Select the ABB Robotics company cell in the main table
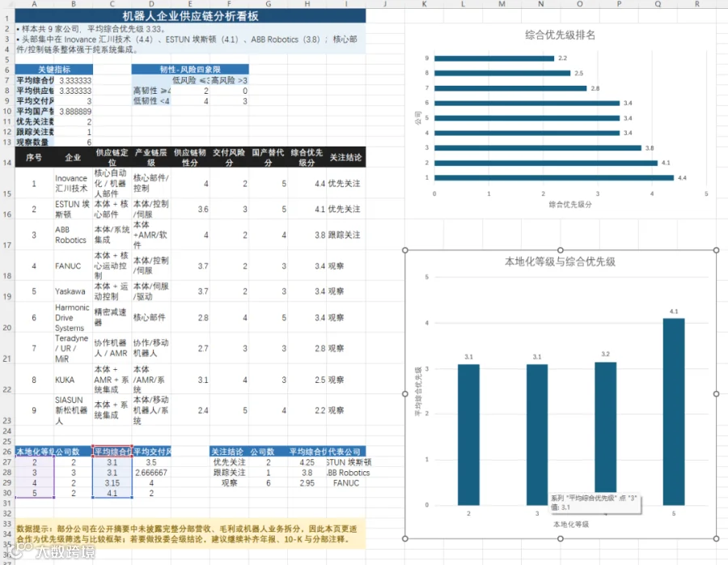Screen dimensions: 728x565 click(x=74, y=235)
